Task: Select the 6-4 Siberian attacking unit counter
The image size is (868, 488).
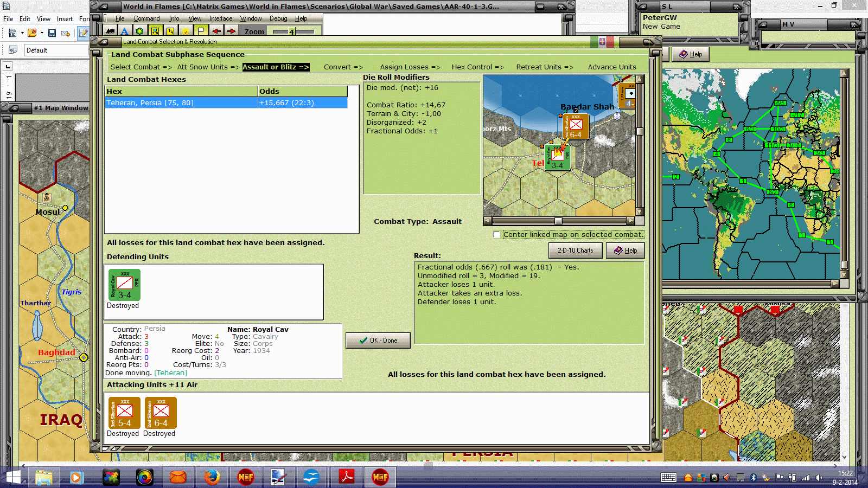Action: pyautogui.click(x=161, y=413)
